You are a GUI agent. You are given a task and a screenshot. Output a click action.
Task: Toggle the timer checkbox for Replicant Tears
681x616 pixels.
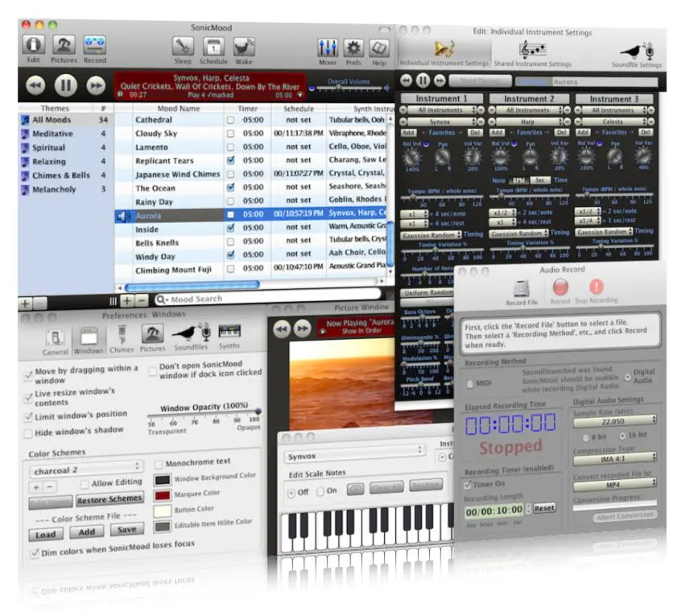pos(230,160)
